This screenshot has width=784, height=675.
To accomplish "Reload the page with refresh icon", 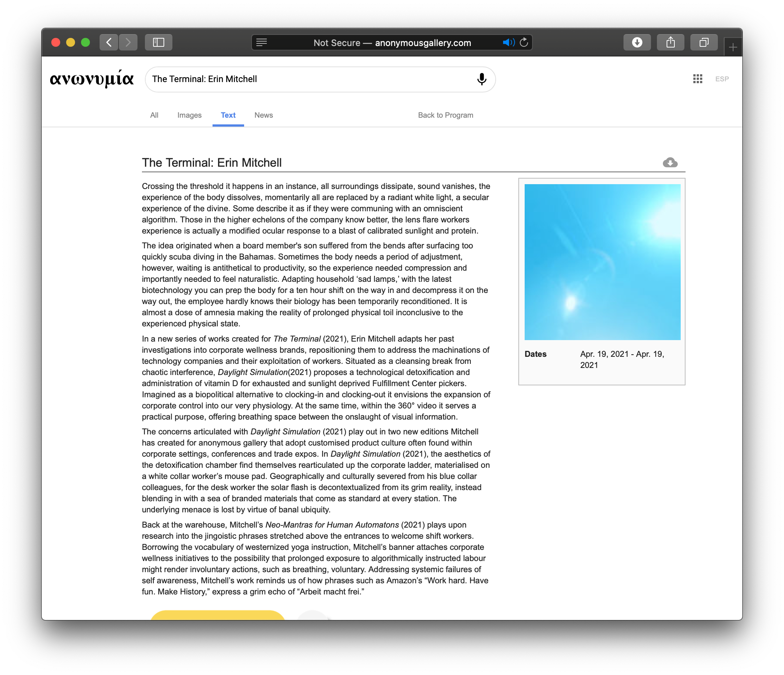I will (x=524, y=42).
